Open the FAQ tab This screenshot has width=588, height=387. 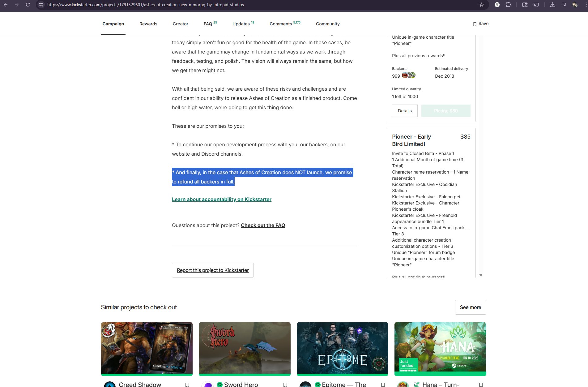[x=210, y=24]
